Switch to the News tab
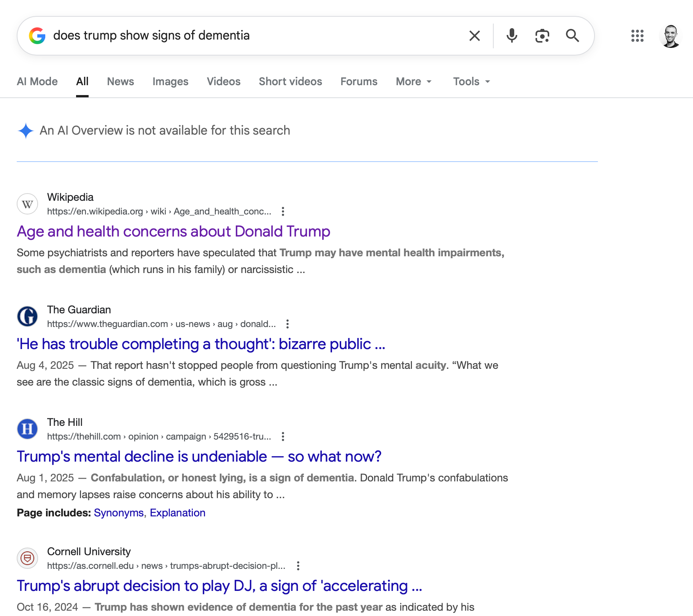This screenshot has width=693, height=616. (120, 81)
